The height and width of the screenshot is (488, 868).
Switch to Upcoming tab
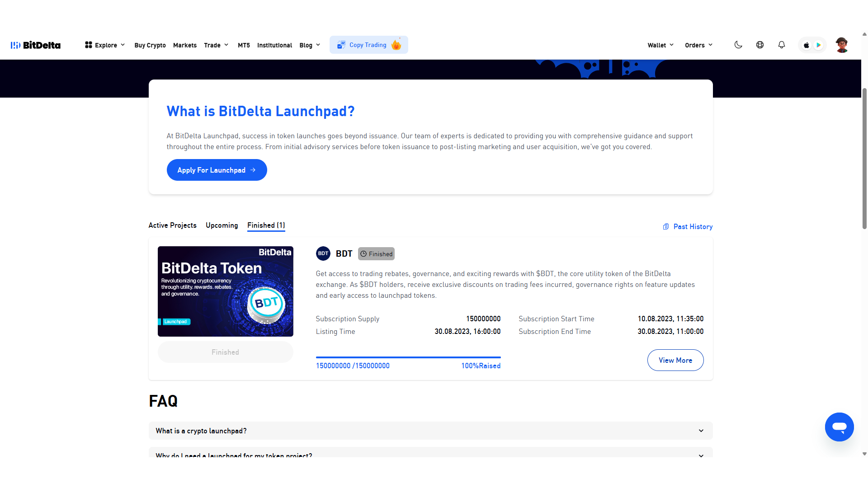pyautogui.click(x=222, y=225)
